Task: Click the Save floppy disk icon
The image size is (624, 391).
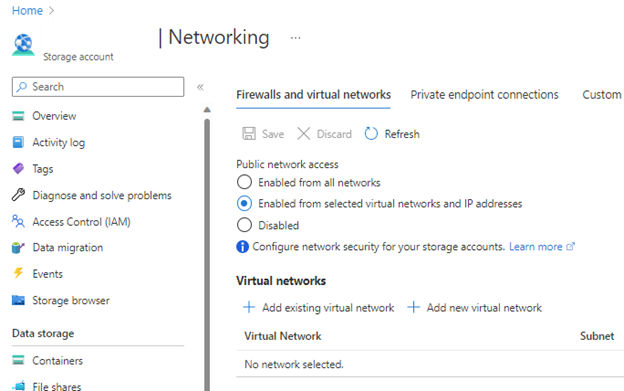Action: (249, 134)
